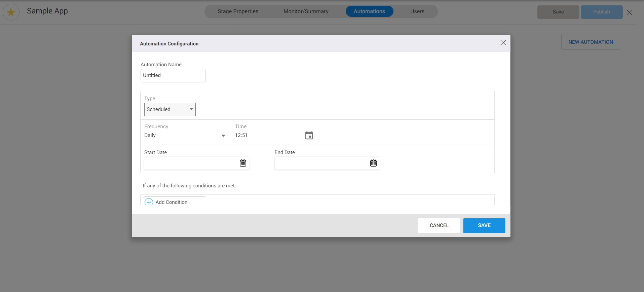Click the Time field showing 12:51
Screen dimensions: 644x292
(267, 136)
